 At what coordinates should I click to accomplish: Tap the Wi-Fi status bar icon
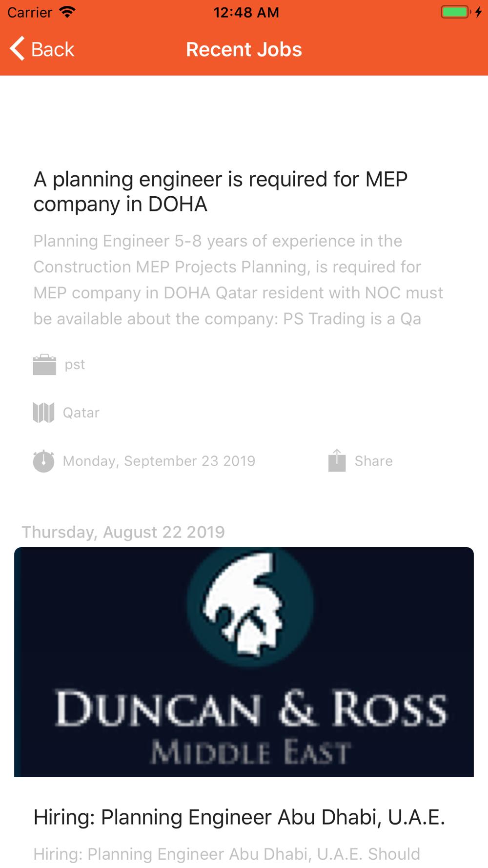67,12
